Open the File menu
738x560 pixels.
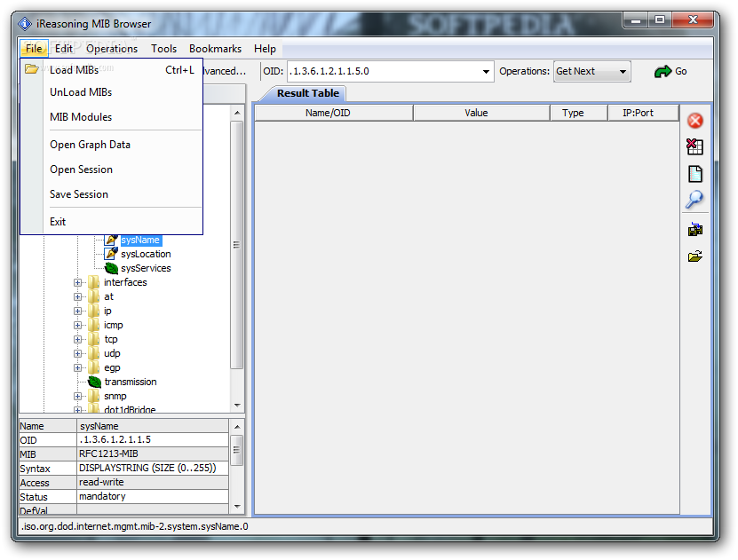pyautogui.click(x=34, y=49)
